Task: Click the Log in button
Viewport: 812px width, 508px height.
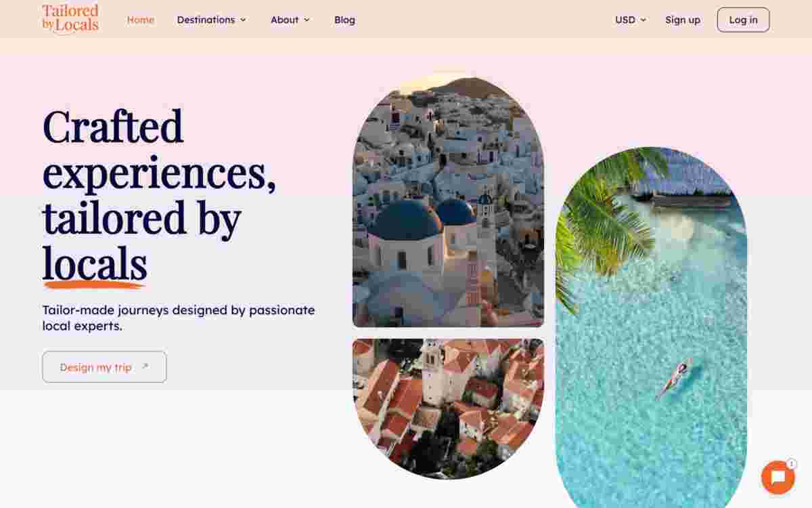Action: 743,20
